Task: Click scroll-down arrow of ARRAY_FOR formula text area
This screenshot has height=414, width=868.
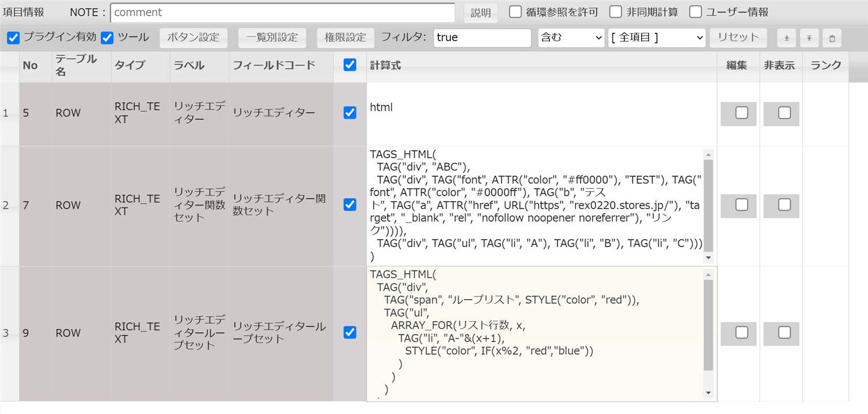Action: [x=708, y=393]
